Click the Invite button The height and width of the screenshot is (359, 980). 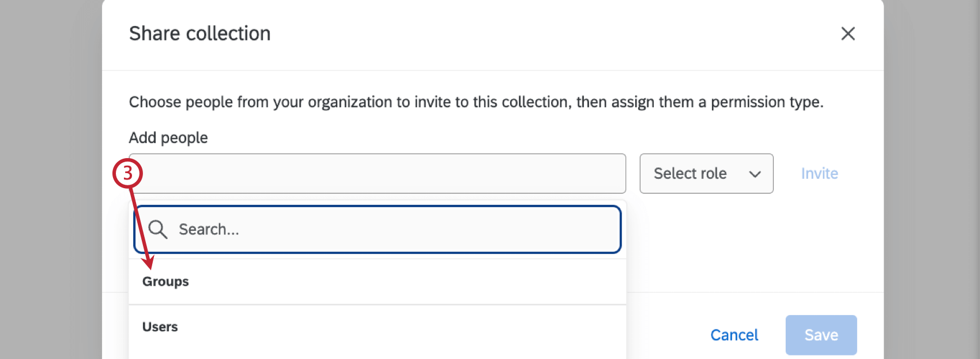pos(819,173)
